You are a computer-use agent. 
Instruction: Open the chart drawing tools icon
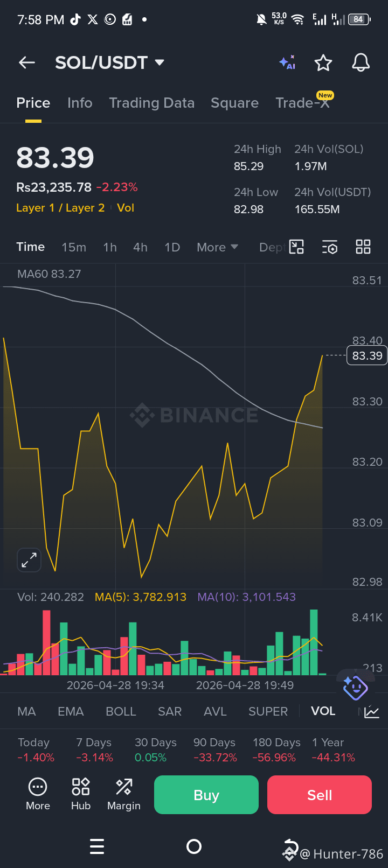click(x=296, y=247)
